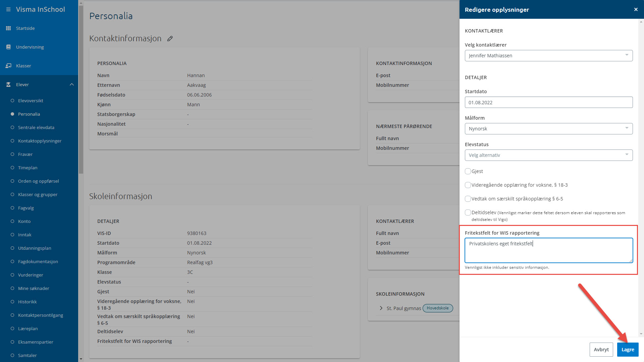Image resolution: width=644 pixels, height=362 pixels.
Task: Click the sidebar vertical scrollbar
Action: click(80, 90)
